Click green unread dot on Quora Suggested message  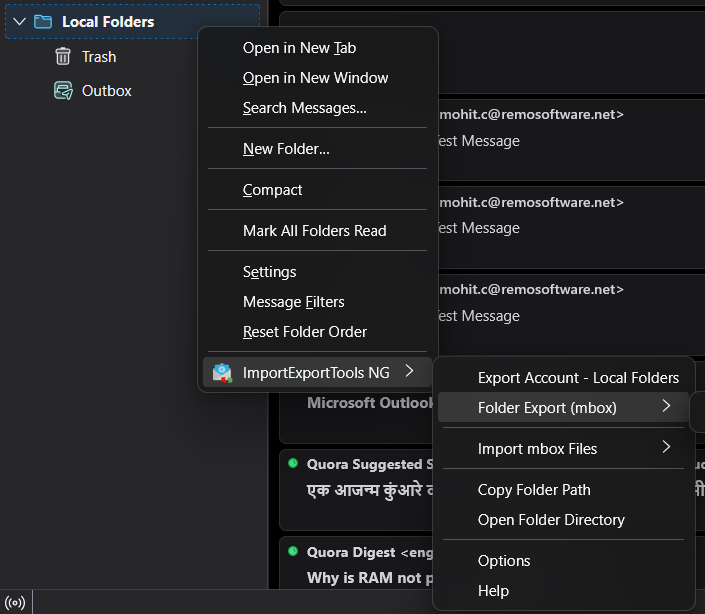pos(293,463)
